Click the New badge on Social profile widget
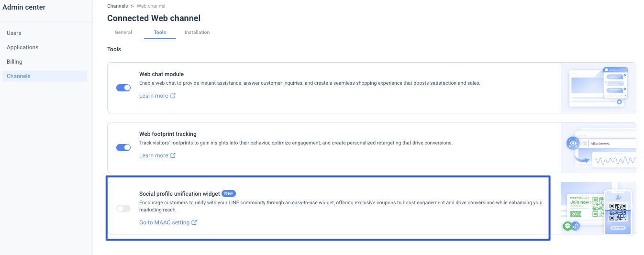Viewport: 644px width, 255px height. point(229,194)
